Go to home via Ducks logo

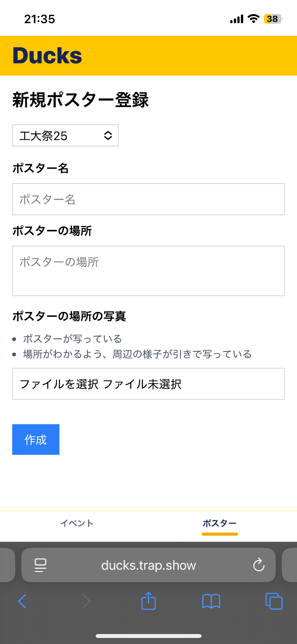tap(47, 56)
